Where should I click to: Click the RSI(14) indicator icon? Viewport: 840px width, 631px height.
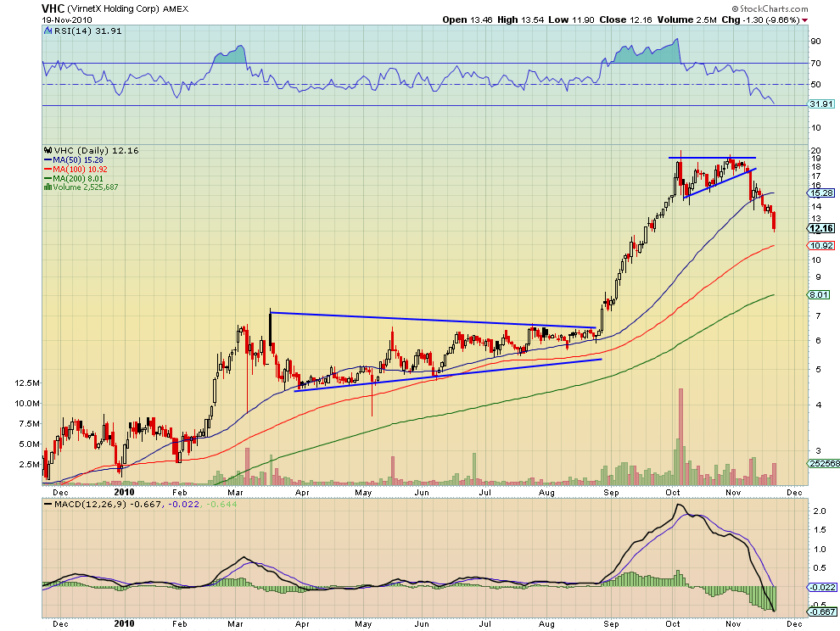tap(48, 31)
